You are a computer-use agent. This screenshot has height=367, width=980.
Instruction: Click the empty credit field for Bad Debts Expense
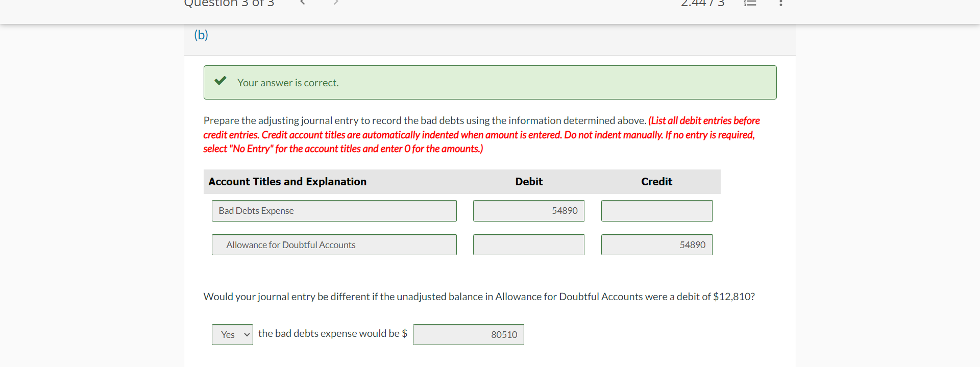pyautogui.click(x=657, y=211)
